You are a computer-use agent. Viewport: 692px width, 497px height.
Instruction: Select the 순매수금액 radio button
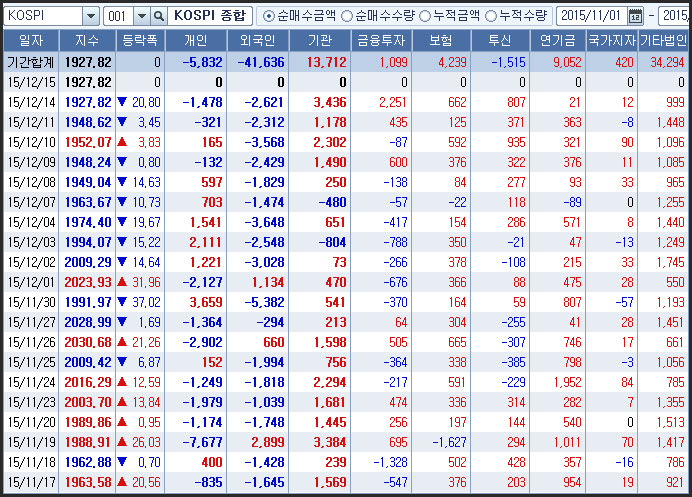267,16
